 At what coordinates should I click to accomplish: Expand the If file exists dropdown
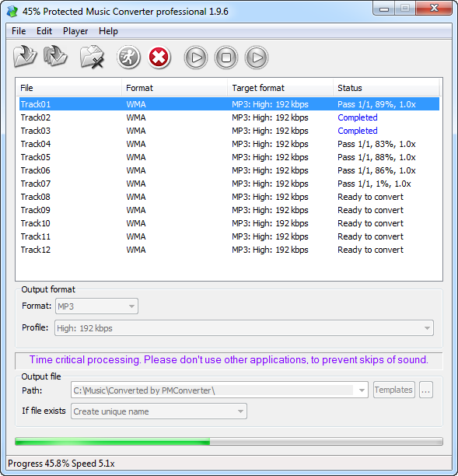click(159, 411)
